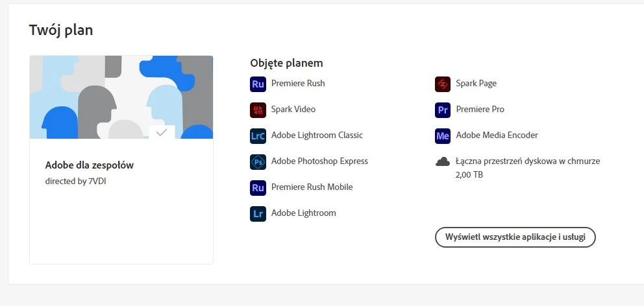Click the Łączna przestrzeń dyskowa w chmurze text
This screenshot has height=306, width=644.
click(x=528, y=161)
